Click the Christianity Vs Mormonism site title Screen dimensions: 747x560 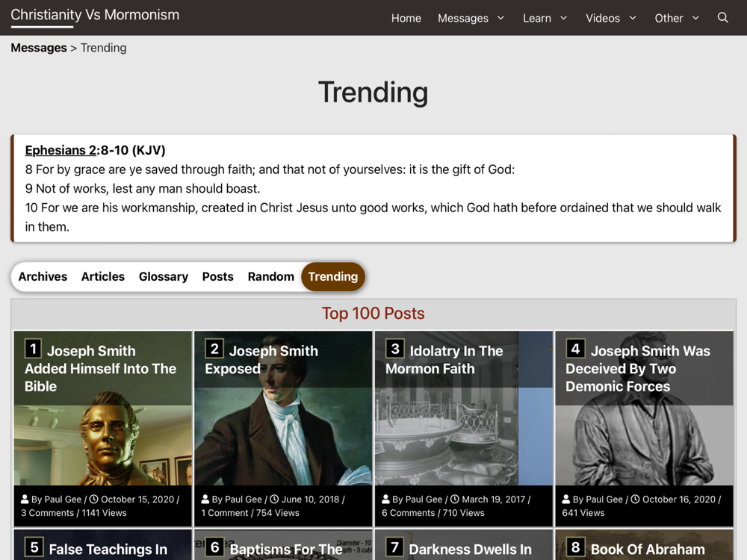[95, 15]
